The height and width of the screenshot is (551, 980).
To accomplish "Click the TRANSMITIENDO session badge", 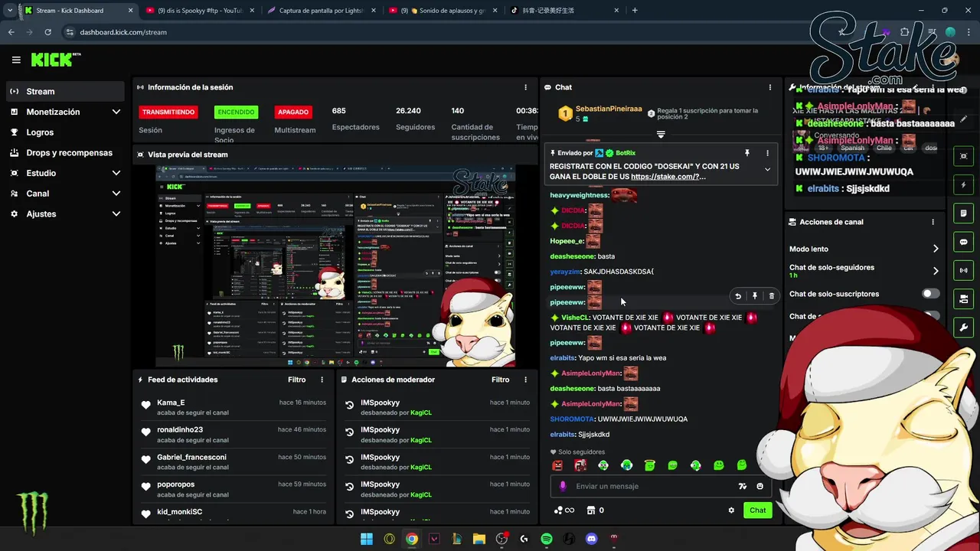I will pos(168,112).
